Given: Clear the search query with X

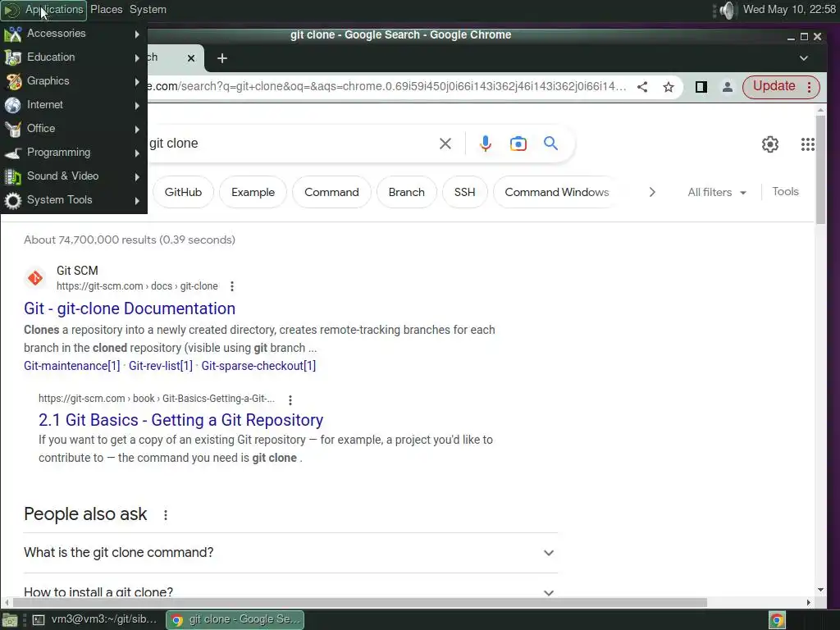Looking at the screenshot, I should pos(445,144).
